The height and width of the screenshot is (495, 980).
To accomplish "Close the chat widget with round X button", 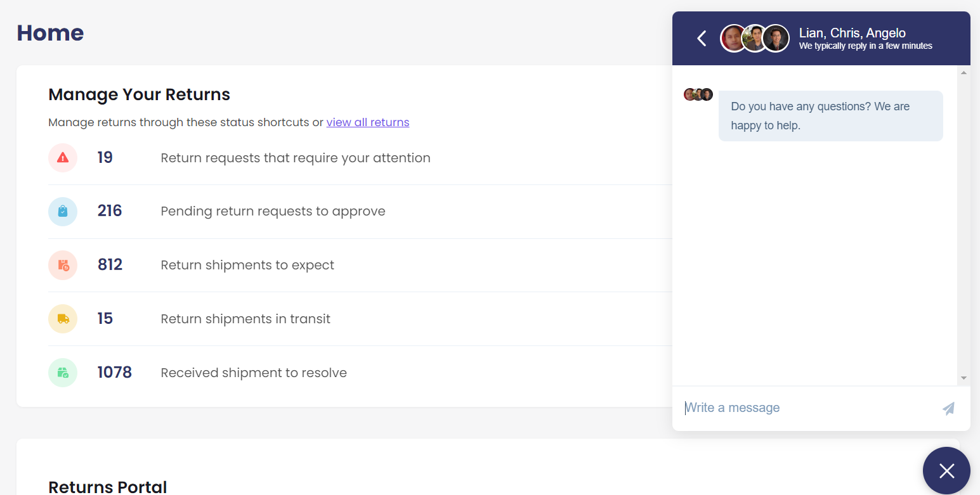I will [946, 471].
